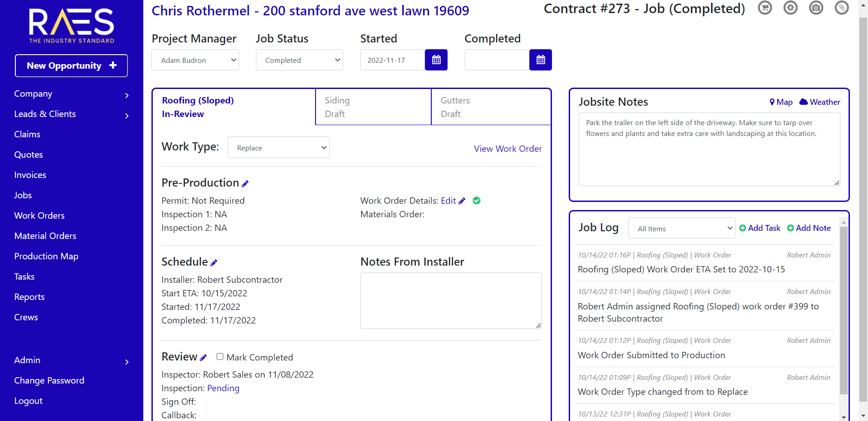Screen dimensions: 868x421
Task: Open the All Items filter in Job Log
Action: click(x=681, y=228)
